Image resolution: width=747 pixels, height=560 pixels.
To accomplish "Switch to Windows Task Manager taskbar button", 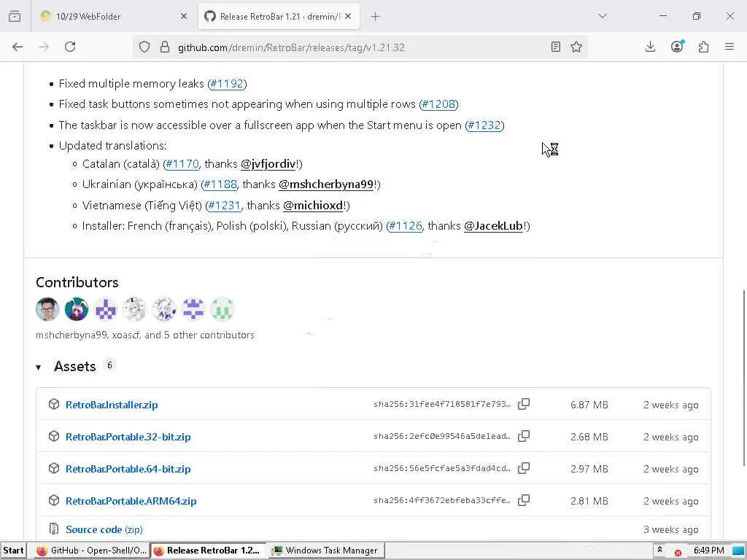I will tap(325, 551).
